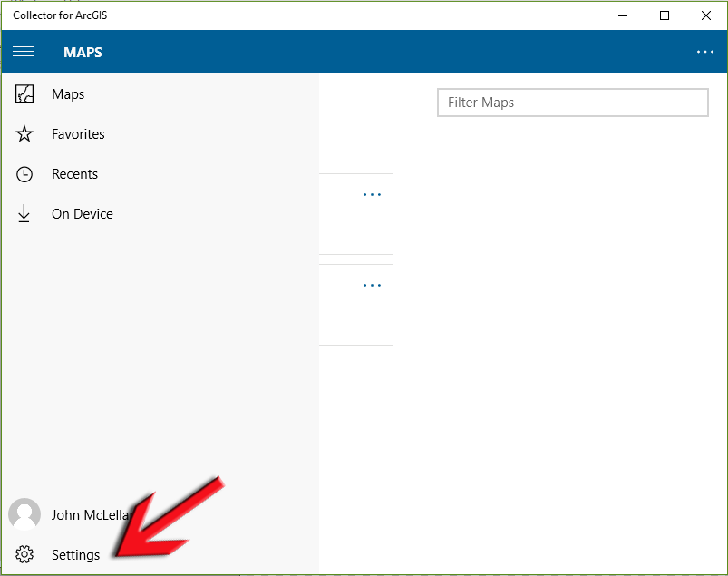
Task: Select the lower map card
Action: (x=356, y=305)
